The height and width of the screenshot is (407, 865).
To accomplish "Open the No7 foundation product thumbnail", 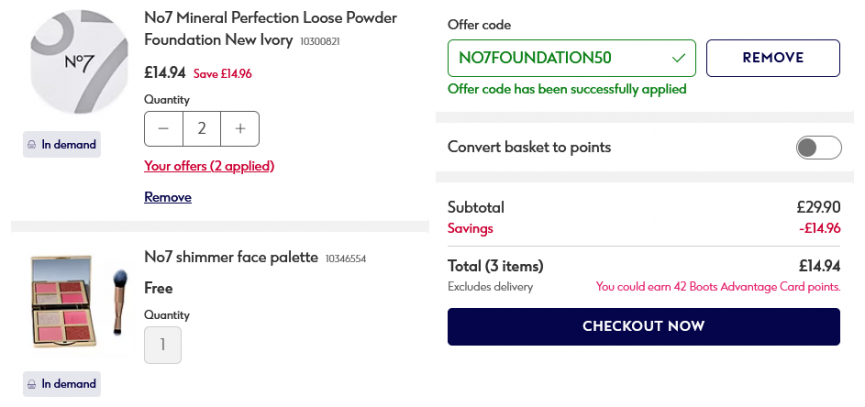I will tap(79, 62).
